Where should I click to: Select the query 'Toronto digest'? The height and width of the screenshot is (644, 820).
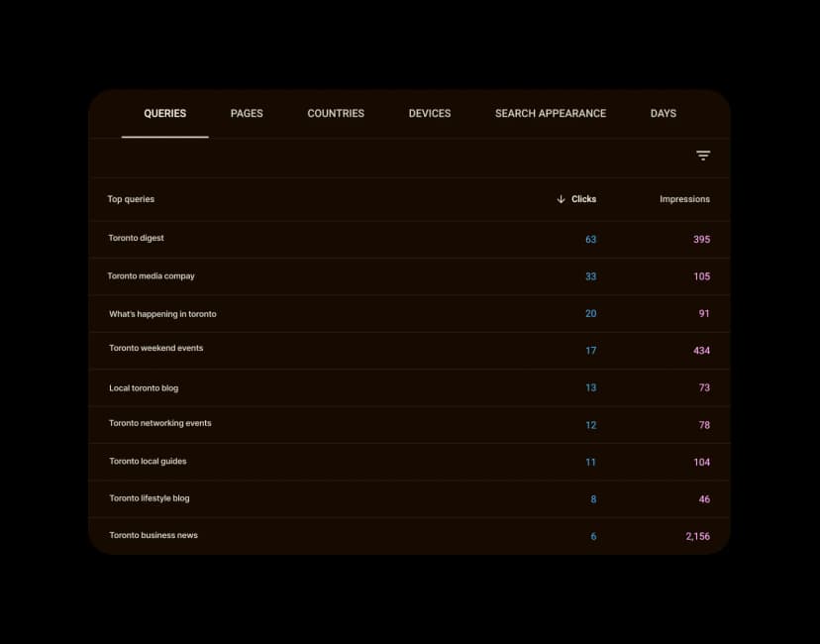pyautogui.click(x=136, y=238)
